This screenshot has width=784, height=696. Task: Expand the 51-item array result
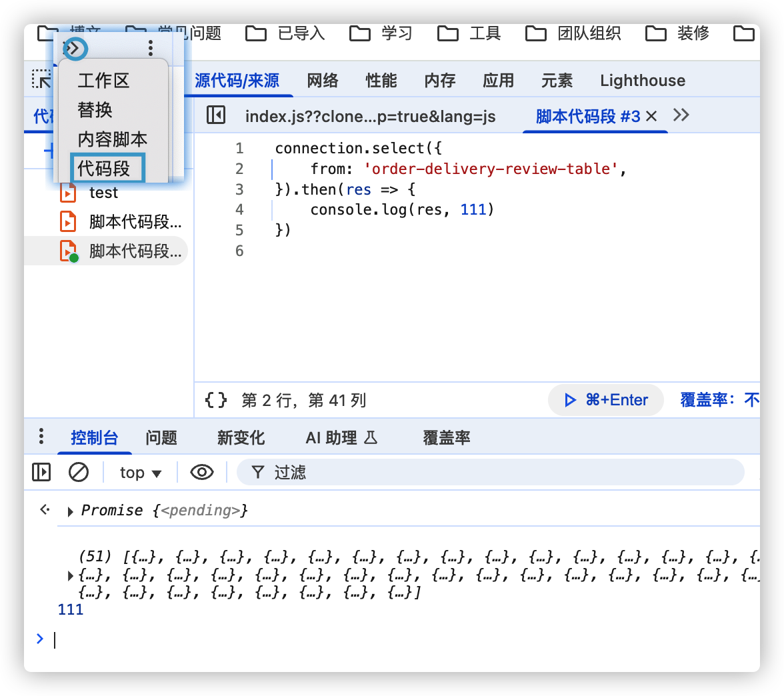[71, 574]
